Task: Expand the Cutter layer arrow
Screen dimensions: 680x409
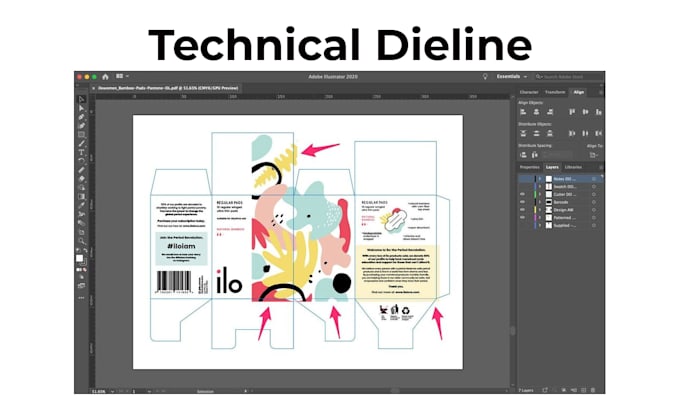Action: (x=540, y=194)
